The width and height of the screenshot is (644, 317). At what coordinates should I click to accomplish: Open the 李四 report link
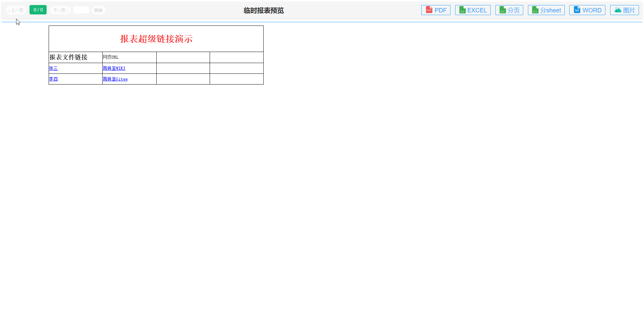[x=53, y=79]
